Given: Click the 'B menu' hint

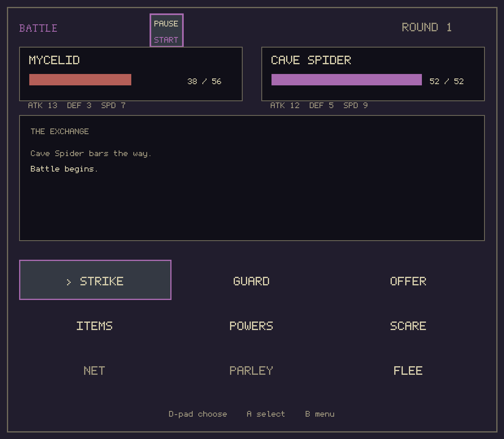Looking at the screenshot, I should 320,414.
